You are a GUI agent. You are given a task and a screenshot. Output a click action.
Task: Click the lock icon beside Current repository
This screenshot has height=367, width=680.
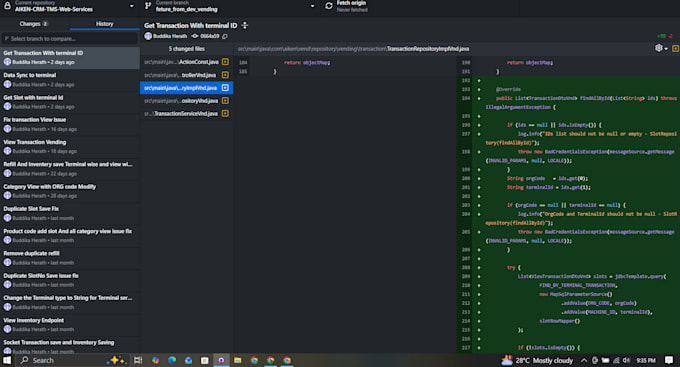(x=7, y=6)
